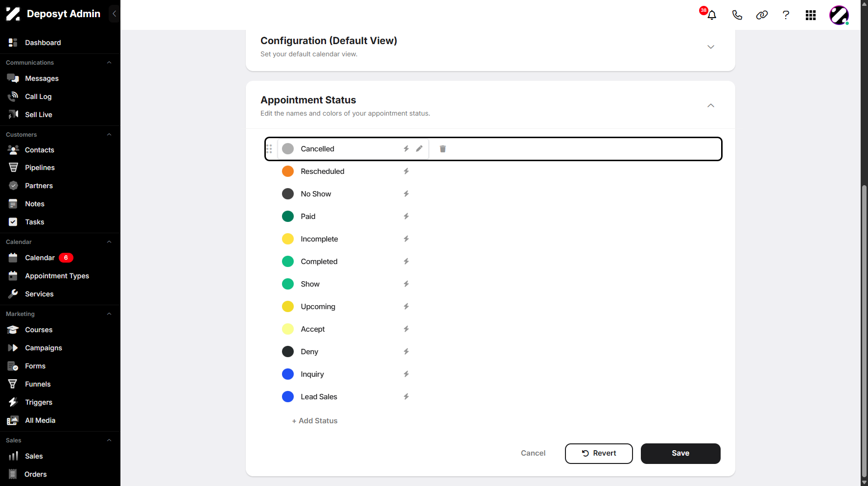The height and width of the screenshot is (486, 868).
Task: Expand the Configuration (Default View) section
Action: pos(711,47)
